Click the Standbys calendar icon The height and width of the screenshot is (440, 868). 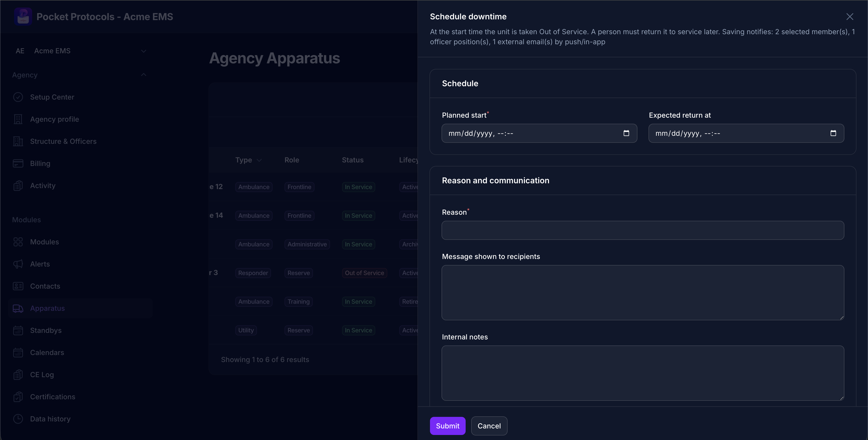[x=18, y=330]
